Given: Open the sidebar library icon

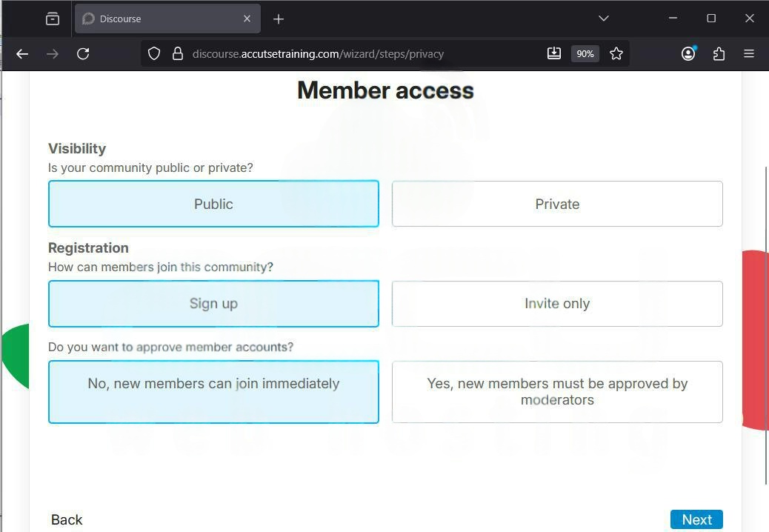Looking at the screenshot, I should tap(53, 19).
